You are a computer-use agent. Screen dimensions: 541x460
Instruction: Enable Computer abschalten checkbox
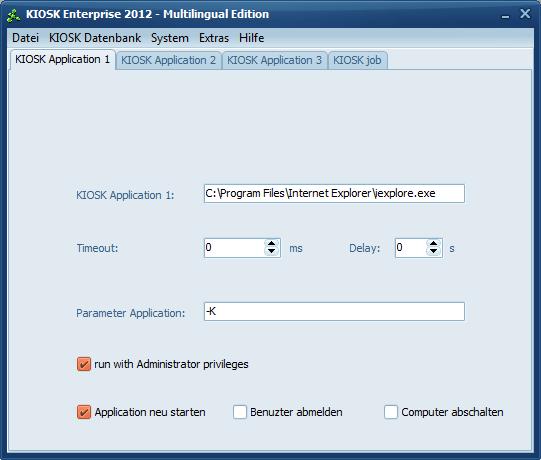click(391, 412)
